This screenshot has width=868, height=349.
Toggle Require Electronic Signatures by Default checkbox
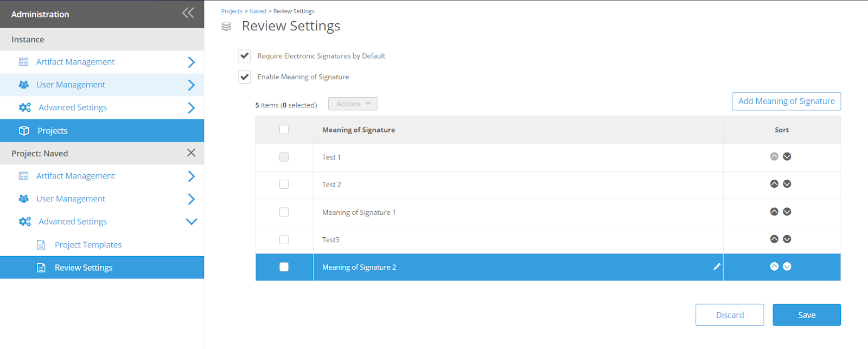245,56
